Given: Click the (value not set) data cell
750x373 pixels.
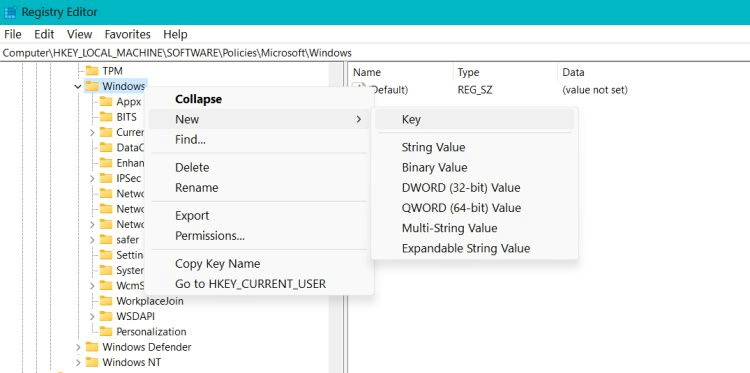Looking at the screenshot, I should (595, 90).
